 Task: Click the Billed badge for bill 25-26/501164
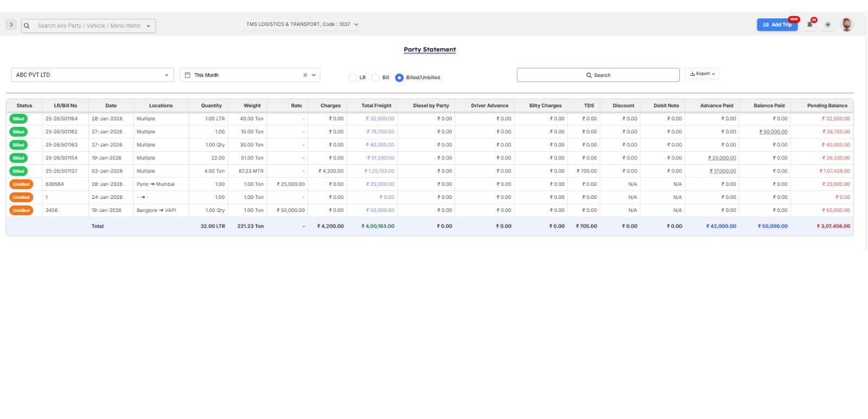click(18, 119)
